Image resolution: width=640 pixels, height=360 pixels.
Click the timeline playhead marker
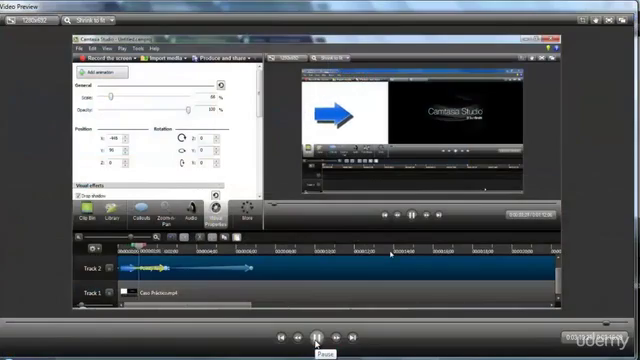[138, 245]
